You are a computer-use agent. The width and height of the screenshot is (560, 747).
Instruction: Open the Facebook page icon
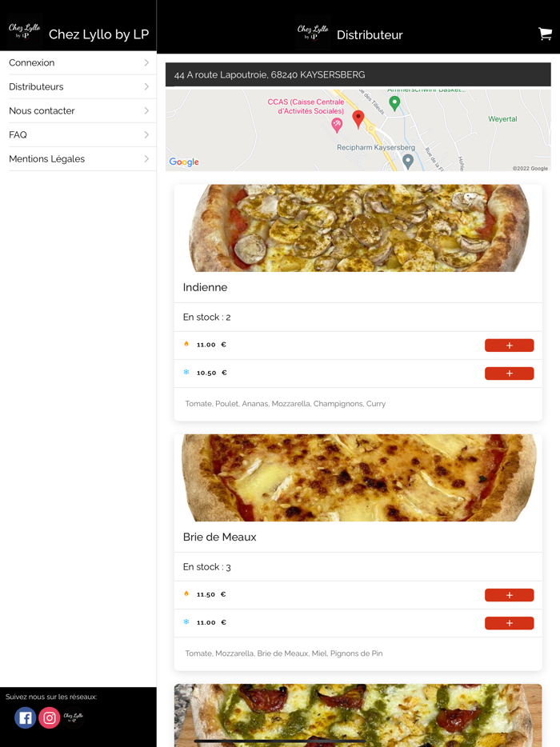pos(26,717)
